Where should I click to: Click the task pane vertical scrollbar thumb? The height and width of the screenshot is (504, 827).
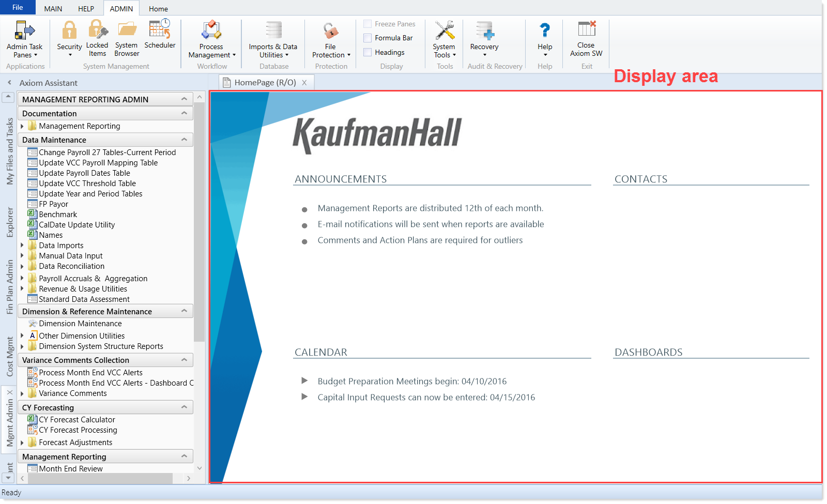(x=199, y=221)
